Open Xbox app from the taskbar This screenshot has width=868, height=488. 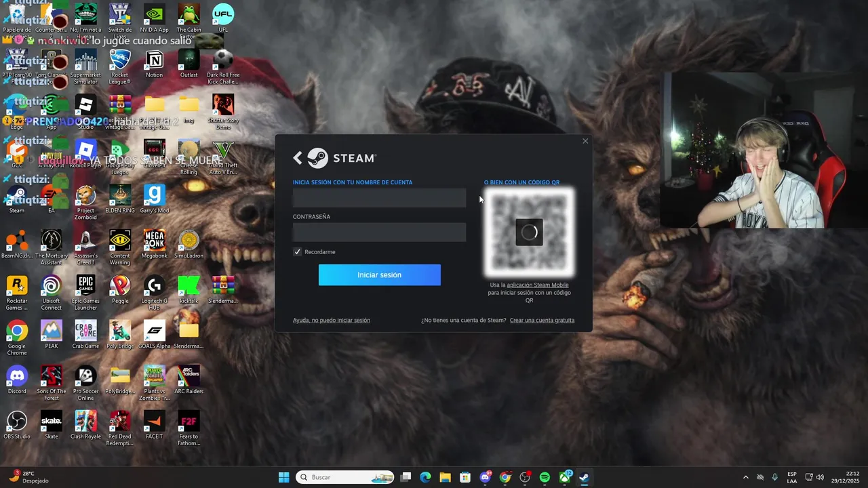(x=564, y=477)
